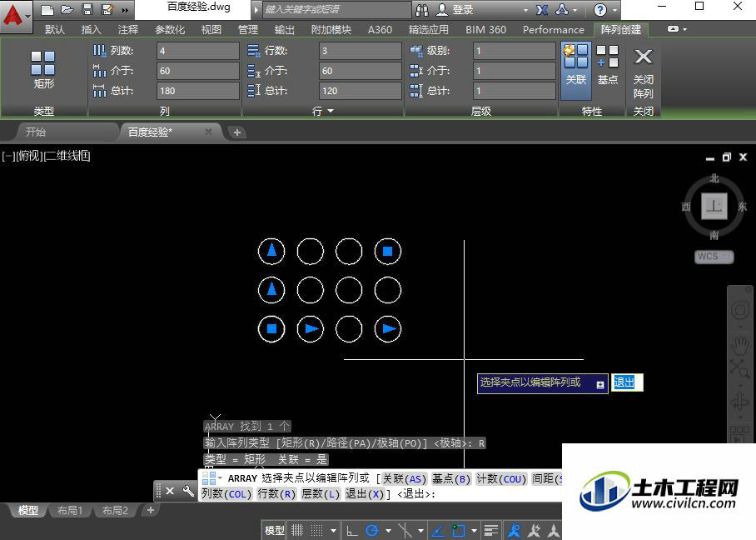The height and width of the screenshot is (540, 756).
Task: Expand the 行 panel dropdown arrow
Action: point(331,111)
